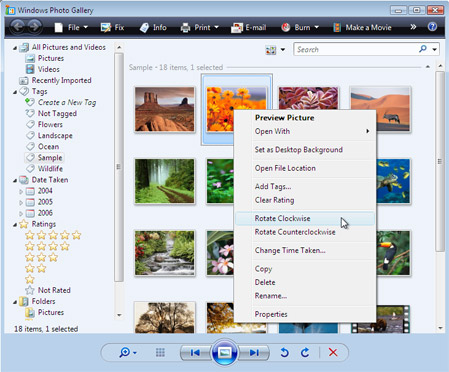Select Pictures under All Pictures and Videos
The height and width of the screenshot is (372, 449).
(51, 58)
